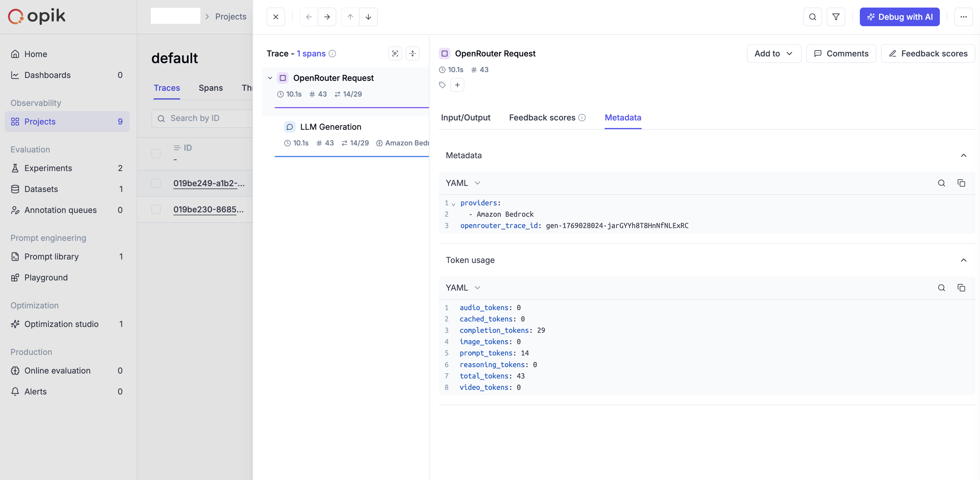This screenshot has height=480, width=980.
Task: Switch to the Input/Output tab
Action: [465, 118]
